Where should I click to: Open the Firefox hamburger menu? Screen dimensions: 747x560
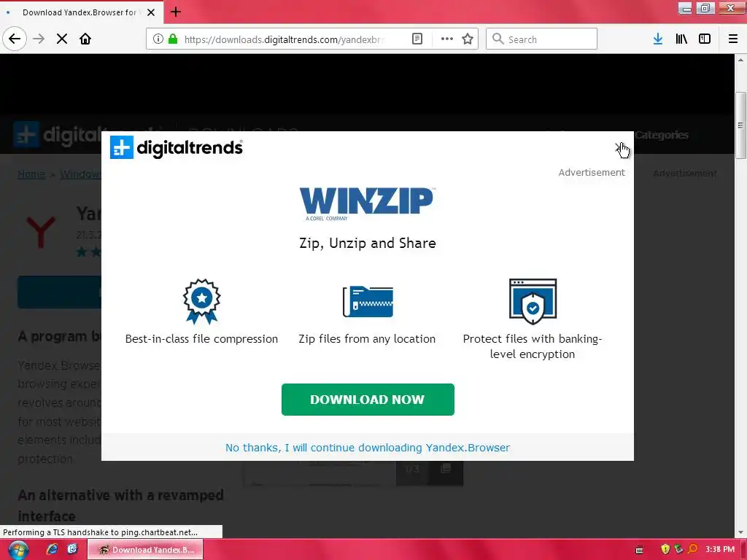point(733,39)
